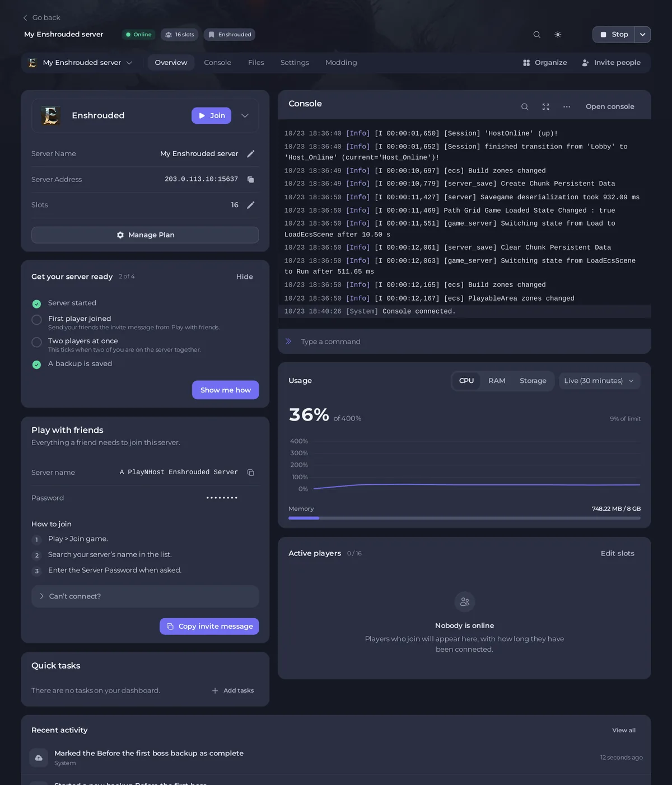The image size is (672, 785).
Task: Open the dropdown arrow beside Stop
Action: 643,35
